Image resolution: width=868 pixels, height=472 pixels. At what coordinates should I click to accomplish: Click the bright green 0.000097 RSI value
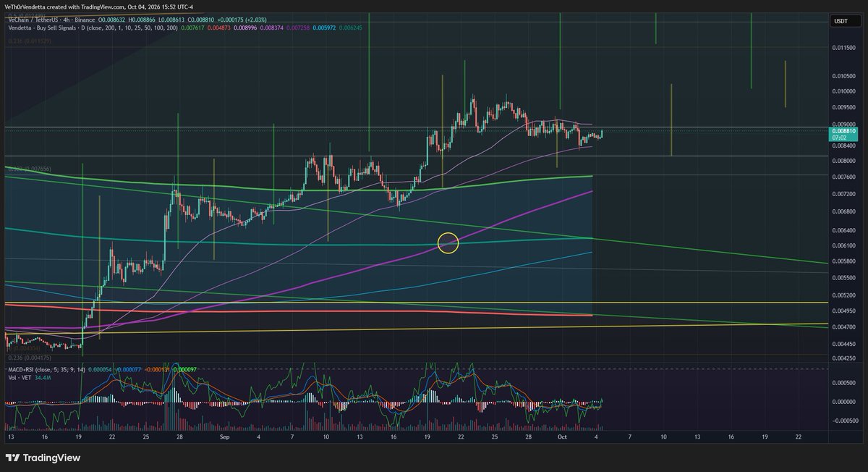click(x=184, y=370)
